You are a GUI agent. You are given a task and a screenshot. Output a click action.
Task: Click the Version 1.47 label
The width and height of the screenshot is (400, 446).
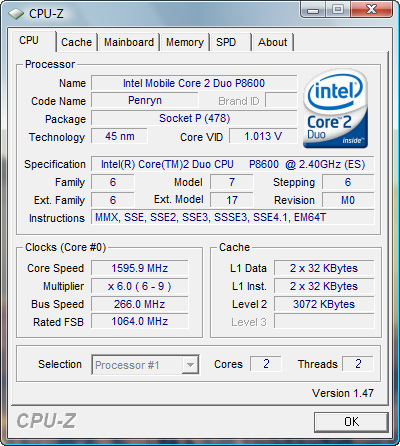[343, 393]
